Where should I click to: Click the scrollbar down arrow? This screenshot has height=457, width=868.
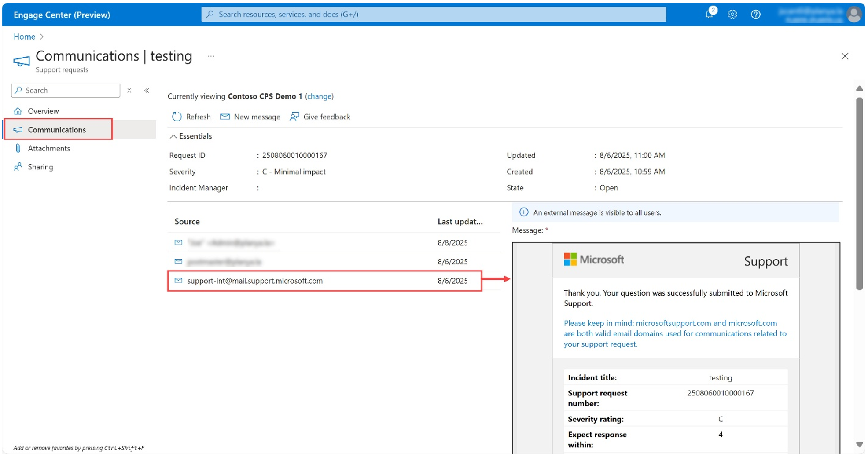(859, 444)
